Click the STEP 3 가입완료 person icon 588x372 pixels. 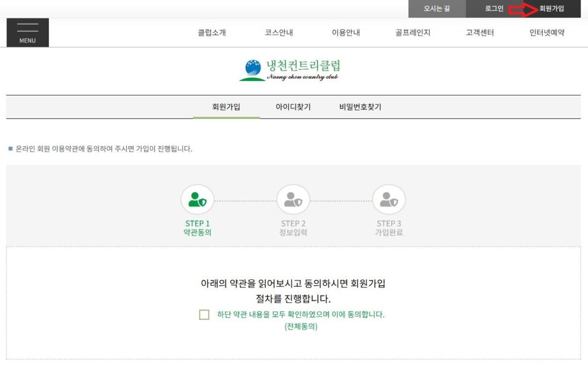click(389, 200)
